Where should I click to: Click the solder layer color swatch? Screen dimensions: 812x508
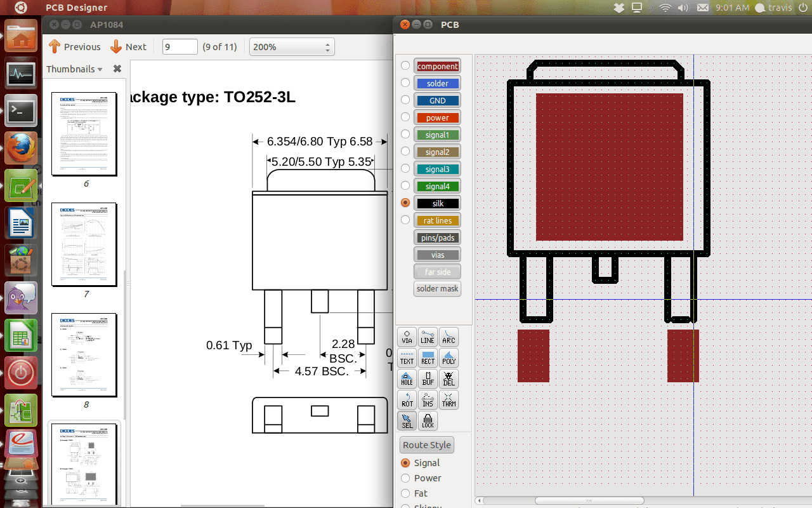[x=438, y=83]
